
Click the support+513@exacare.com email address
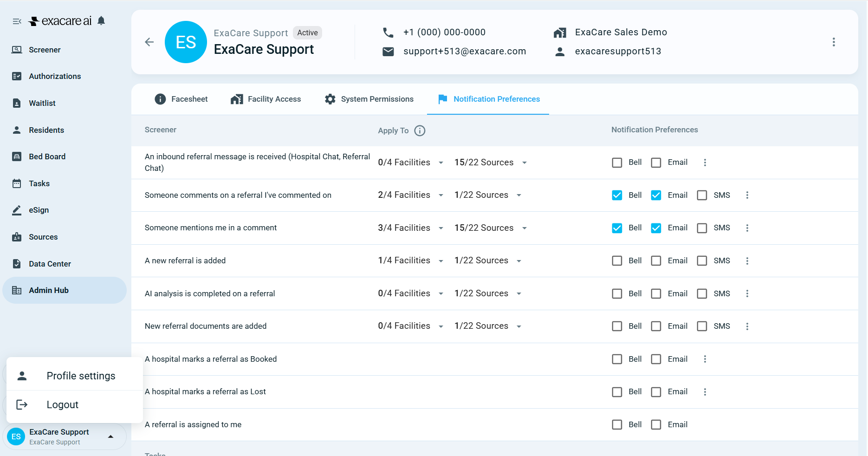coord(465,51)
